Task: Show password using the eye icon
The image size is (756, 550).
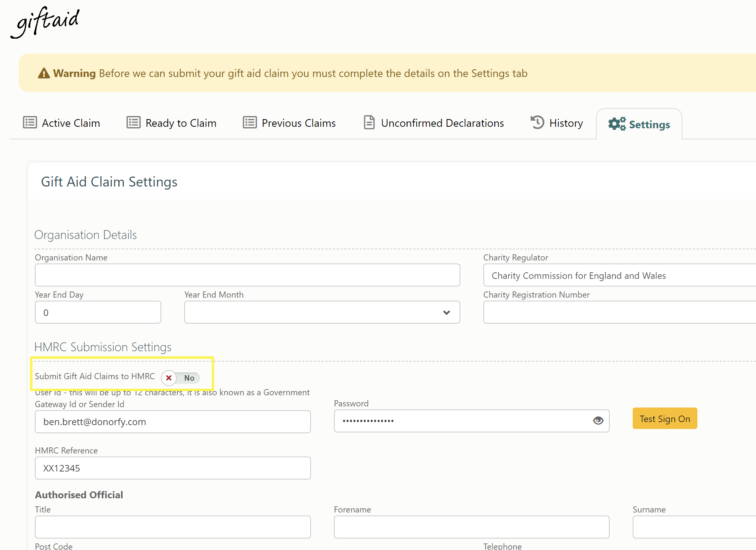Action: click(598, 421)
